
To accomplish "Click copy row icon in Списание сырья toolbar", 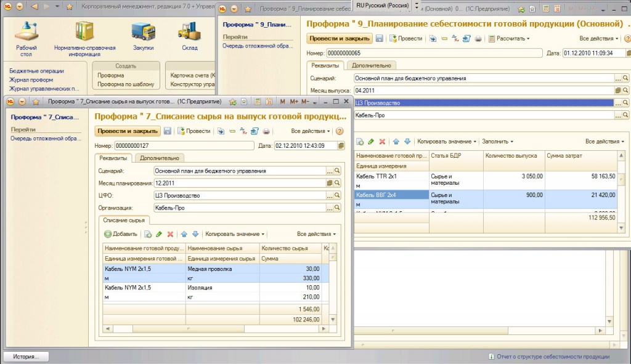I will pyautogui.click(x=148, y=234).
